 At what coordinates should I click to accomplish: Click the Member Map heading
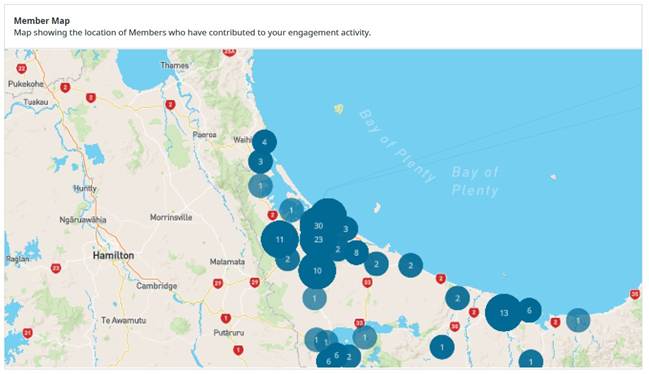pos(42,21)
